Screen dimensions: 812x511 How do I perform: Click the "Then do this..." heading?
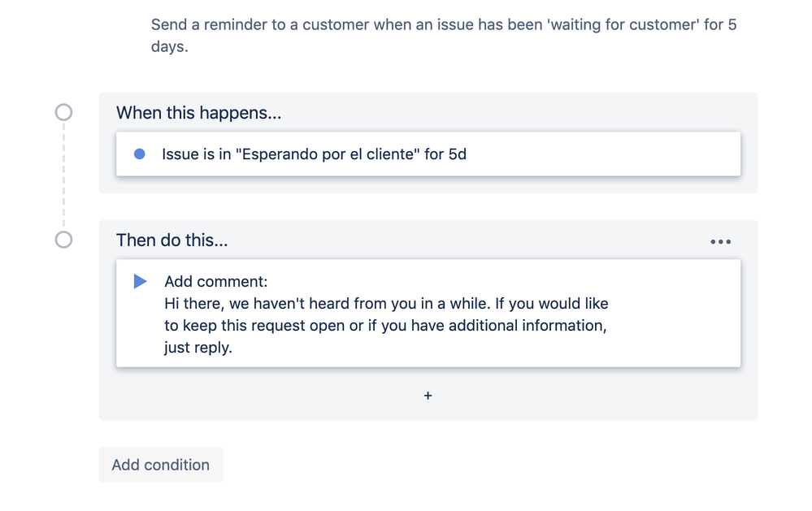pyautogui.click(x=172, y=240)
